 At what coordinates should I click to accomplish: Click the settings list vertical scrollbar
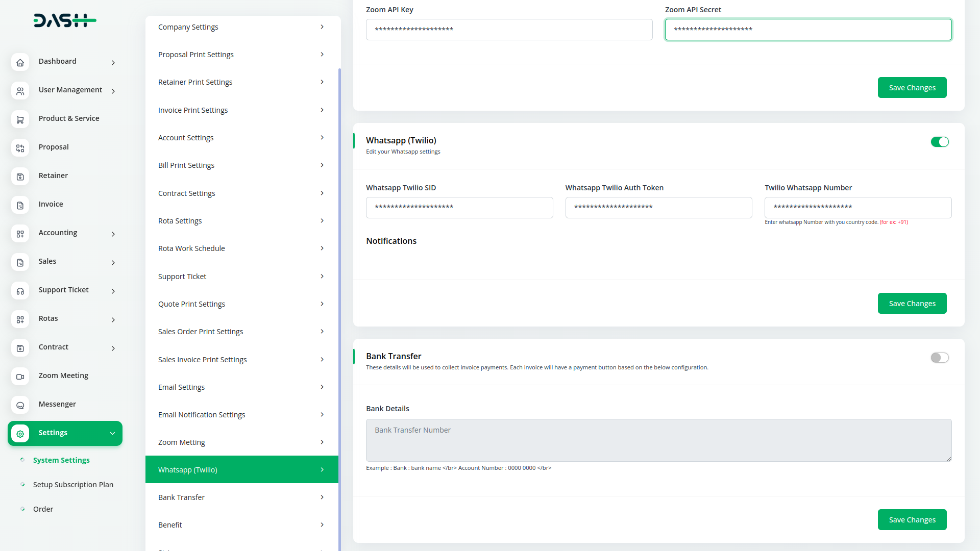pyautogui.click(x=339, y=306)
